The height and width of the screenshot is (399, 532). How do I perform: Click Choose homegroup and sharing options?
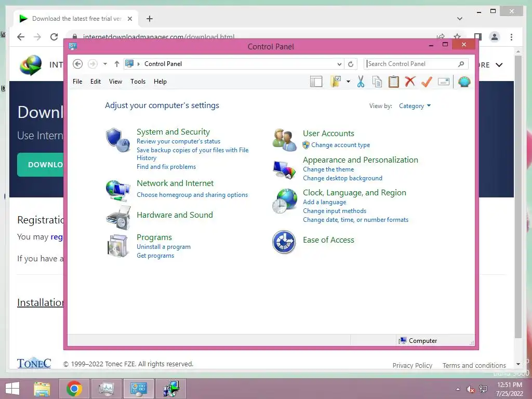pyautogui.click(x=192, y=195)
